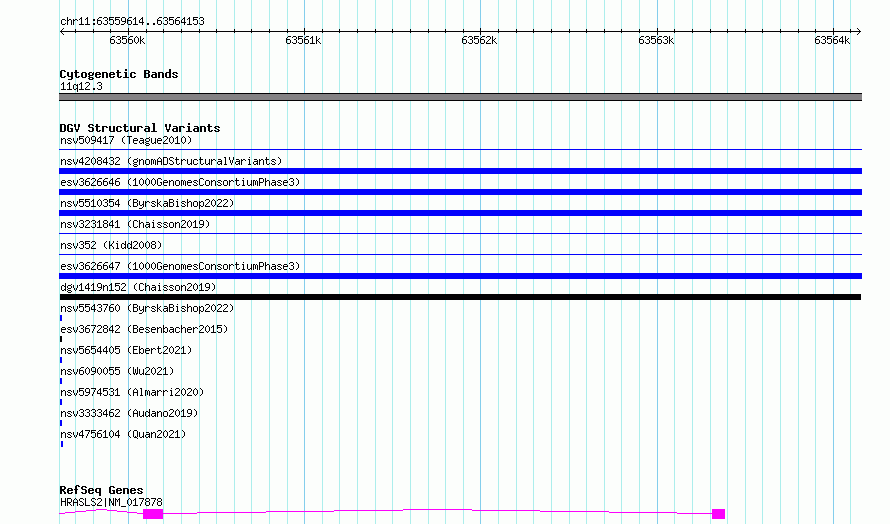Open variant nsv352 (Kidd2008)
The width and height of the screenshot is (890, 524).
tap(111, 245)
